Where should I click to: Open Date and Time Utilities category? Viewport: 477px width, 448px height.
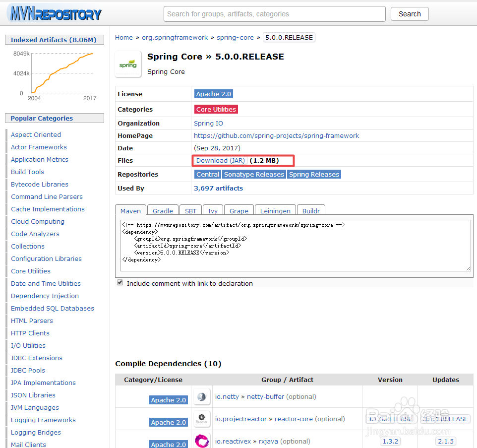pos(46,284)
